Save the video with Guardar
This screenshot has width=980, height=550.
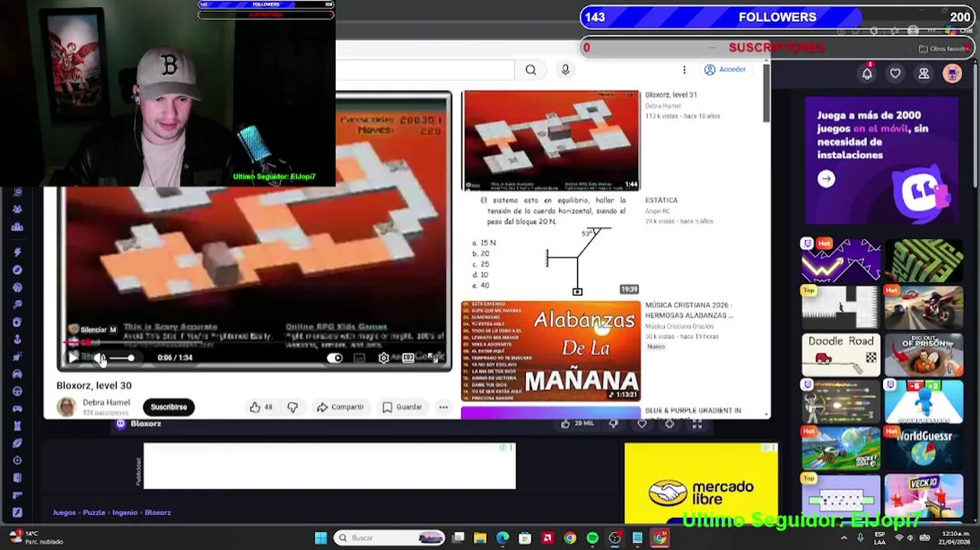(x=402, y=407)
